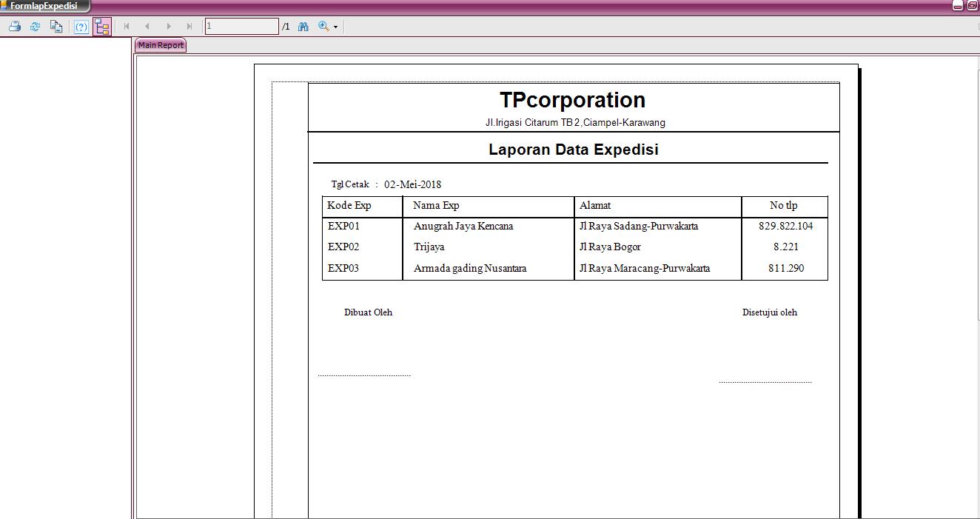Click Anugrah Jaya Kencana name cell
The image size is (980, 519).
click(463, 227)
